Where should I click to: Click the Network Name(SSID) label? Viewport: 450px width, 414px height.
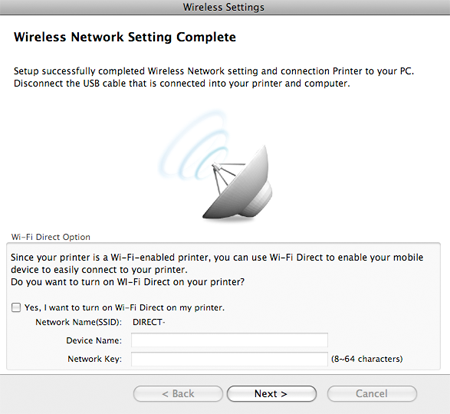[79, 322]
